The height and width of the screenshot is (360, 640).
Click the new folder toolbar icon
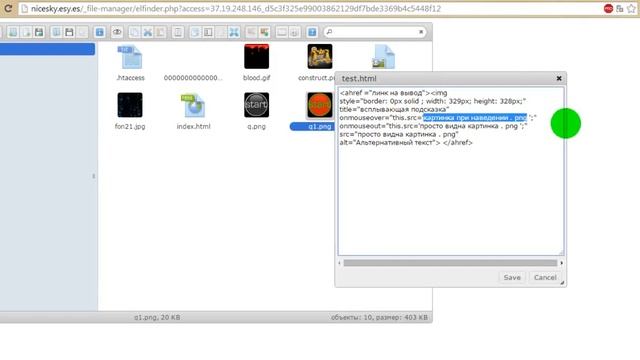(x=13, y=32)
